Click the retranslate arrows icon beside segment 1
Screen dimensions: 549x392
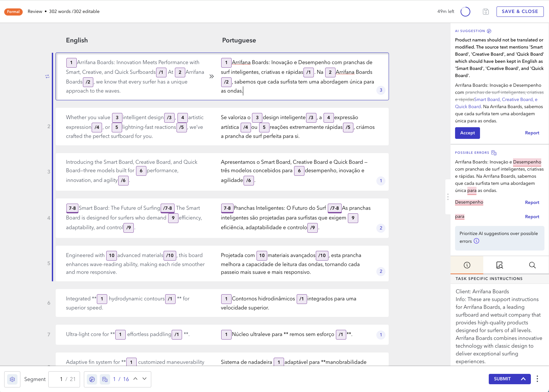click(47, 76)
